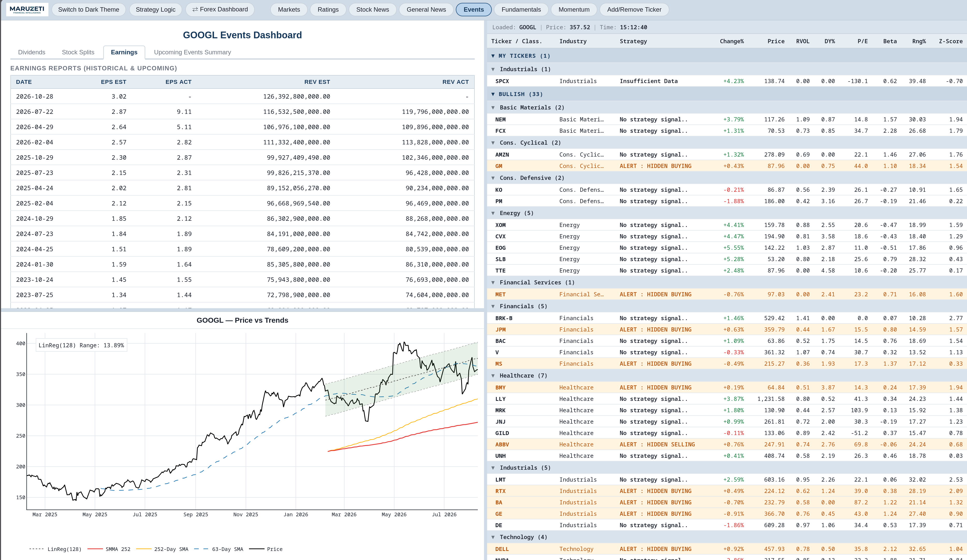967x560 pixels.
Task: Select the DELL ticker row
Action: (727, 549)
